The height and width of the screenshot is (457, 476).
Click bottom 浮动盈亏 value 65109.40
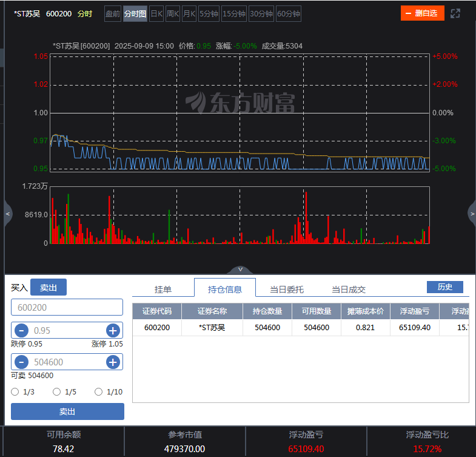[x=306, y=449]
